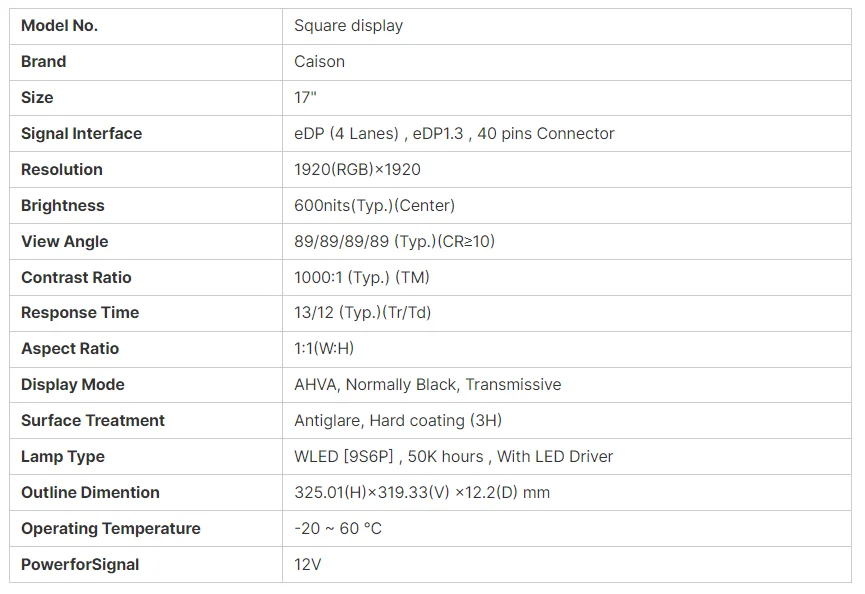The image size is (865, 594).
Task: Click the "Brightness" row label
Action: pos(62,206)
